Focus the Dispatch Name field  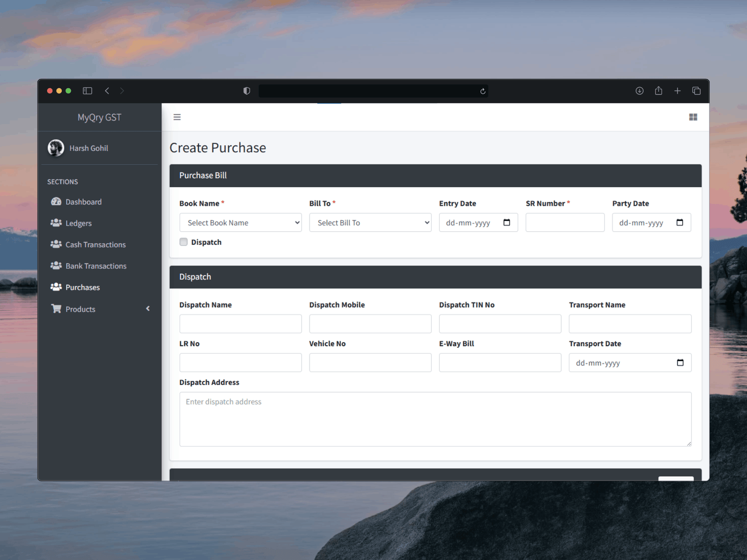240,324
